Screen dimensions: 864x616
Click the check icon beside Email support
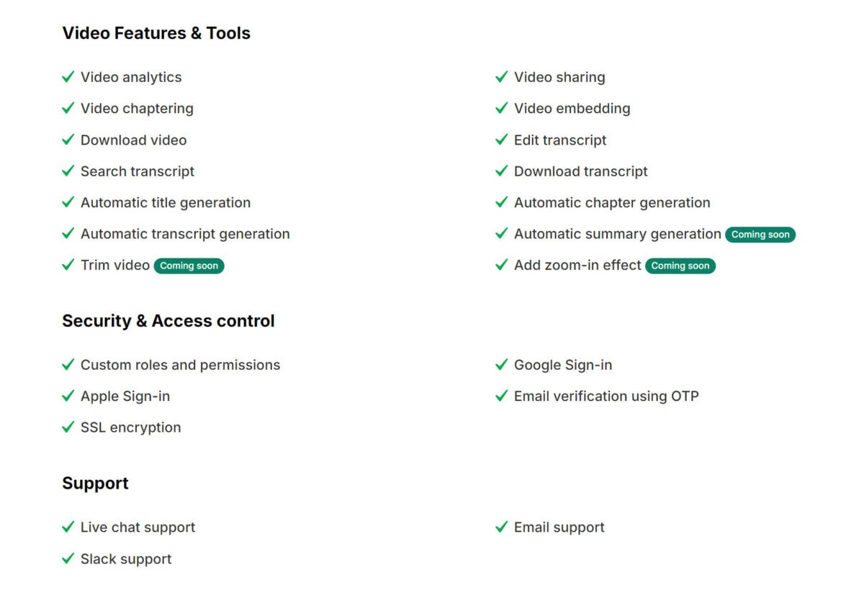pyautogui.click(x=502, y=527)
